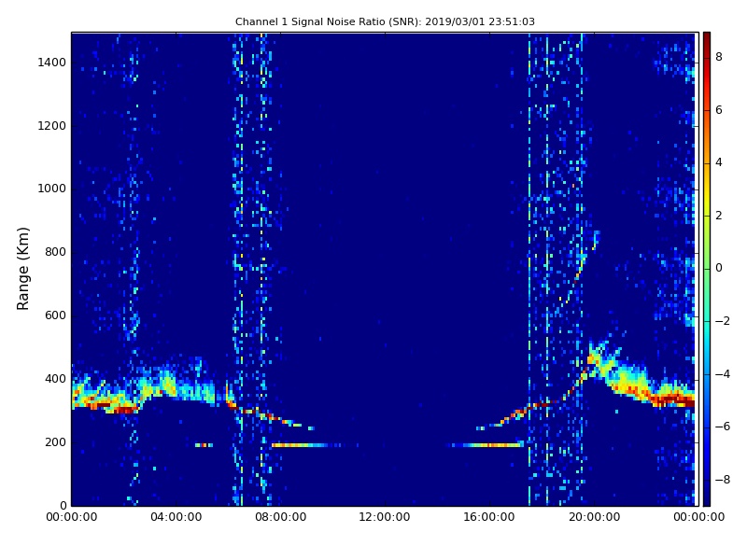Image resolution: width=747 pixels, height=560 pixels.
Task: Click the '400' y-axis tick label
Action: coord(54,379)
